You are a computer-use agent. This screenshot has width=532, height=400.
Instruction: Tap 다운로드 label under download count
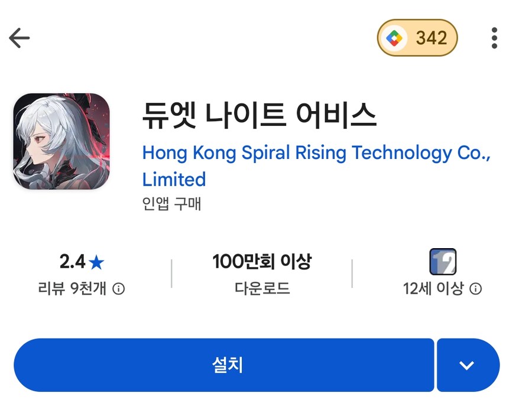[x=262, y=289]
